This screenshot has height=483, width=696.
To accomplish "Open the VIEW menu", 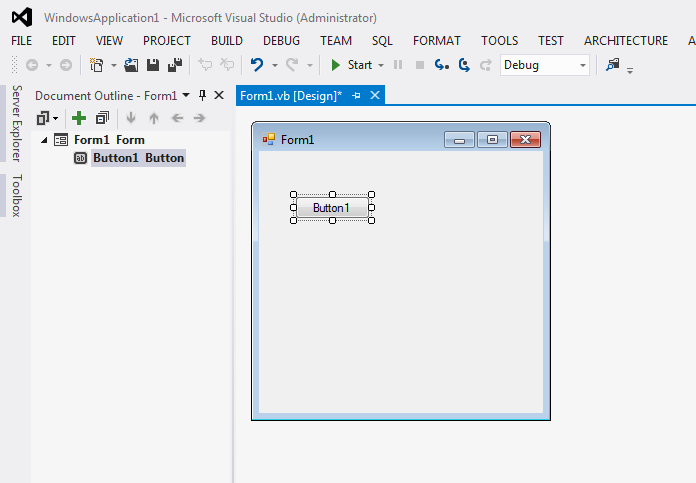I will [x=109, y=41].
